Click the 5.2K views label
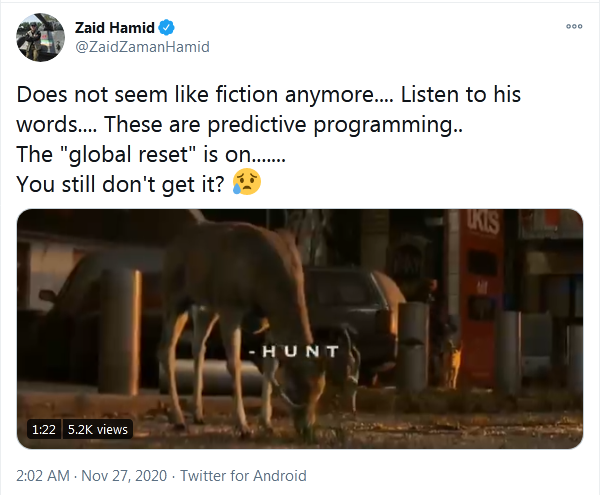Viewport: 602px width, 495px height. [98, 429]
